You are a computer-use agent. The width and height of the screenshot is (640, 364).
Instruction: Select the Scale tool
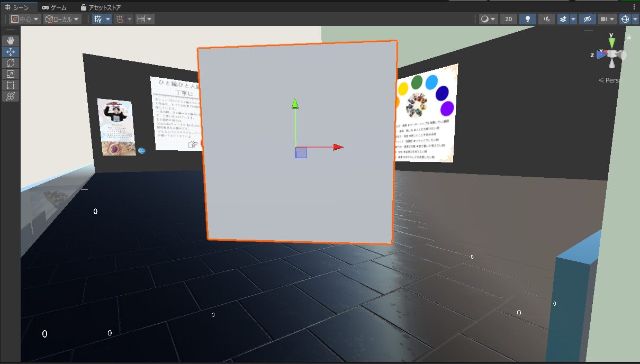(x=11, y=74)
